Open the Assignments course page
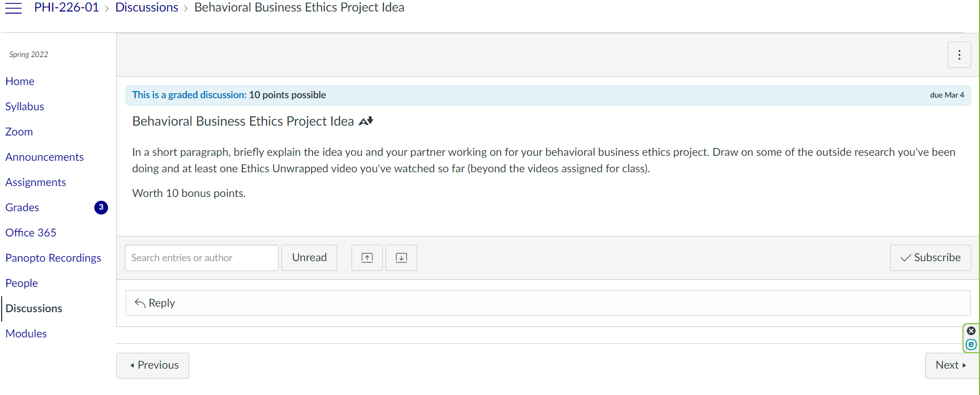 pos(36,182)
